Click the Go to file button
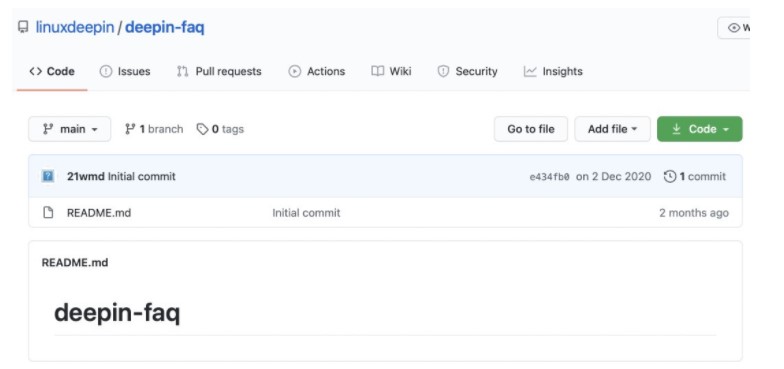 point(530,129)
